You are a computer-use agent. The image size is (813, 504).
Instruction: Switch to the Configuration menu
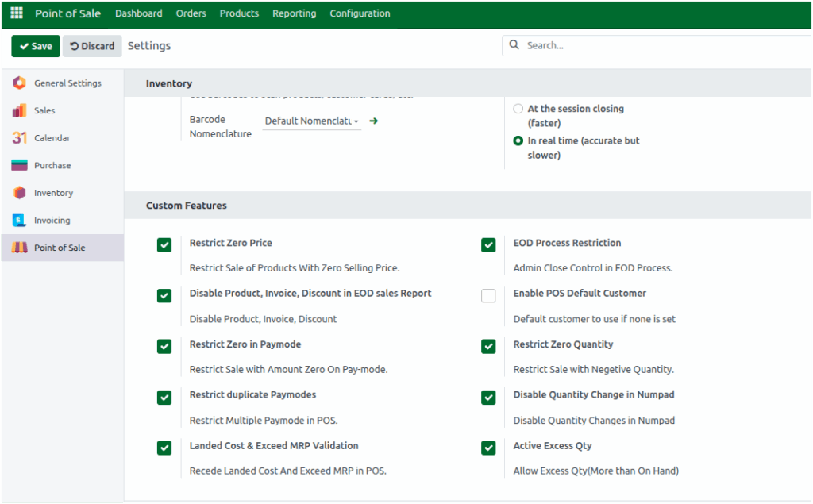point(360,13)
